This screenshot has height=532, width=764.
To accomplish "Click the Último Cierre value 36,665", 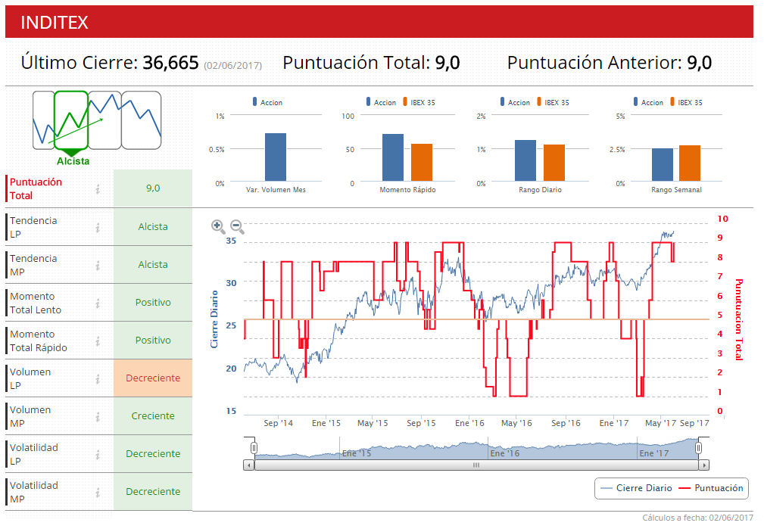I will 170,63.
